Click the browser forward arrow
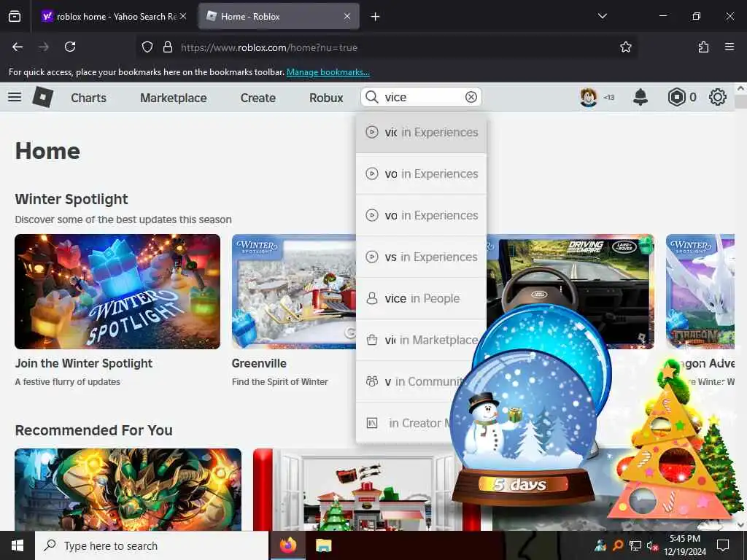Viewport: 747px width, 560px height. point(44,47)
